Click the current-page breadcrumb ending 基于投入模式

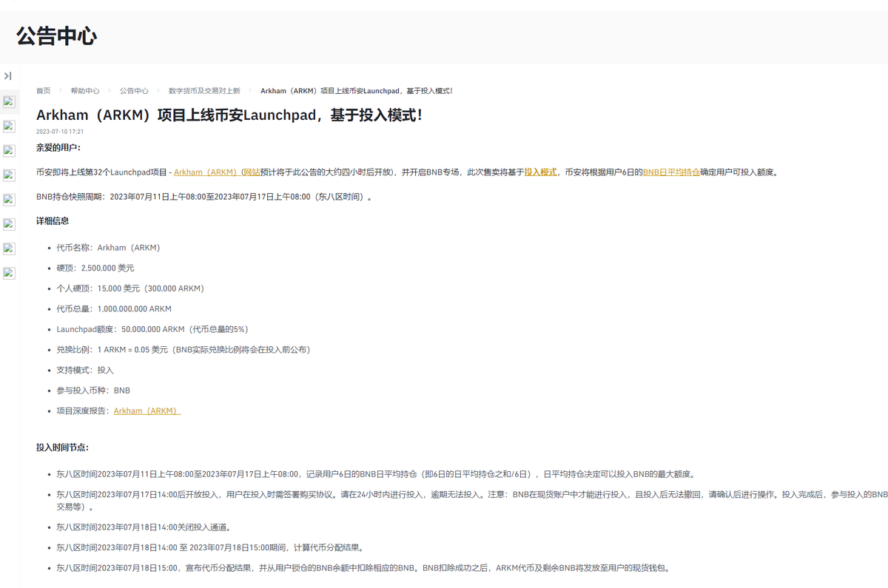tap(357, 91)
